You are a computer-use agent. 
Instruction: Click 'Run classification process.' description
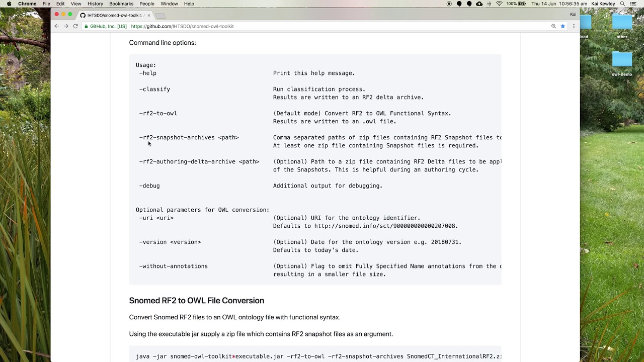(x=319, y=89)
